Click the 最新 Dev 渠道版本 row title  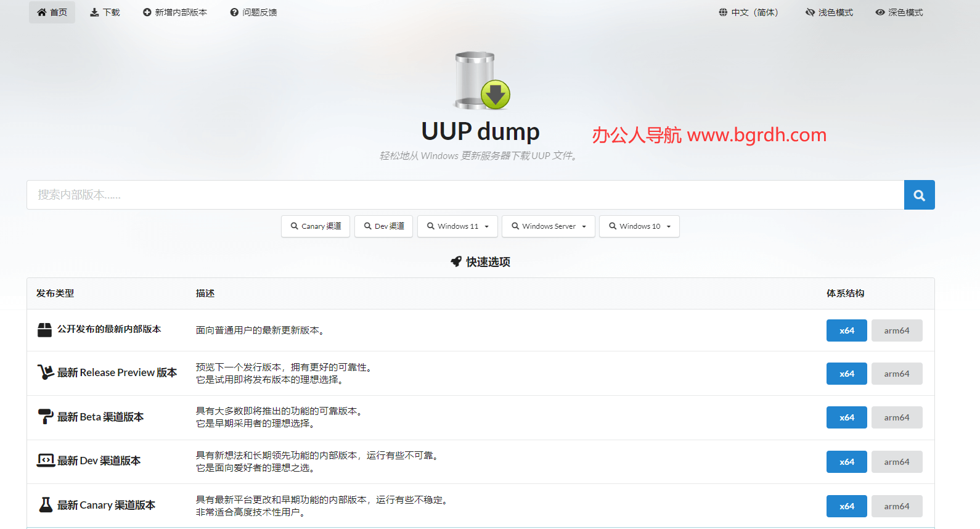pyautogui.click(x=99, y=461)
